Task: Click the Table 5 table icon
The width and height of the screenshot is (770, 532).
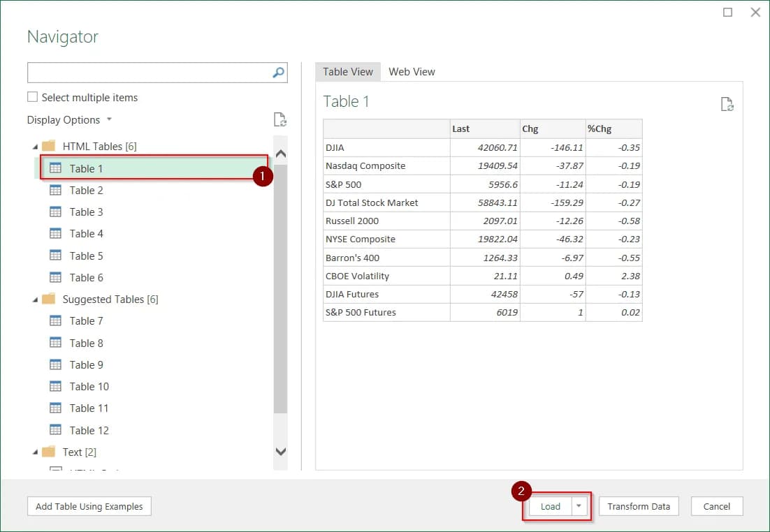Action: click(x=55, y=256)
